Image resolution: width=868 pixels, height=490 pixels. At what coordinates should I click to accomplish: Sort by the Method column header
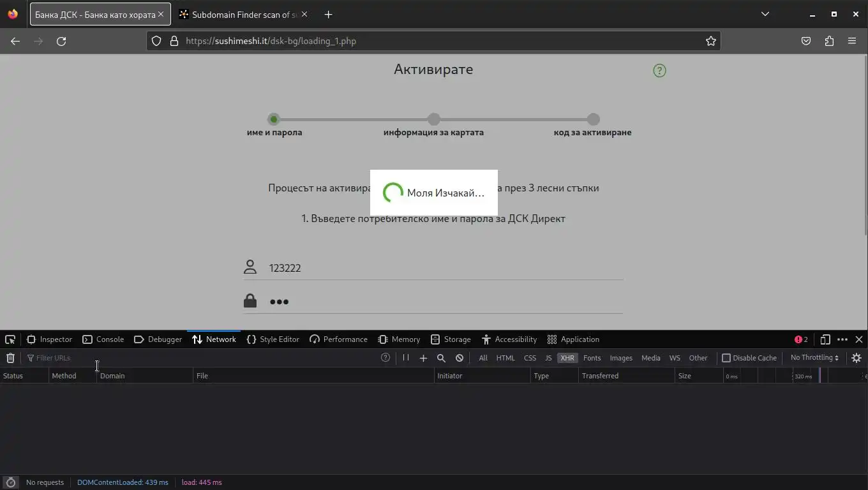(x=73, y=376)
